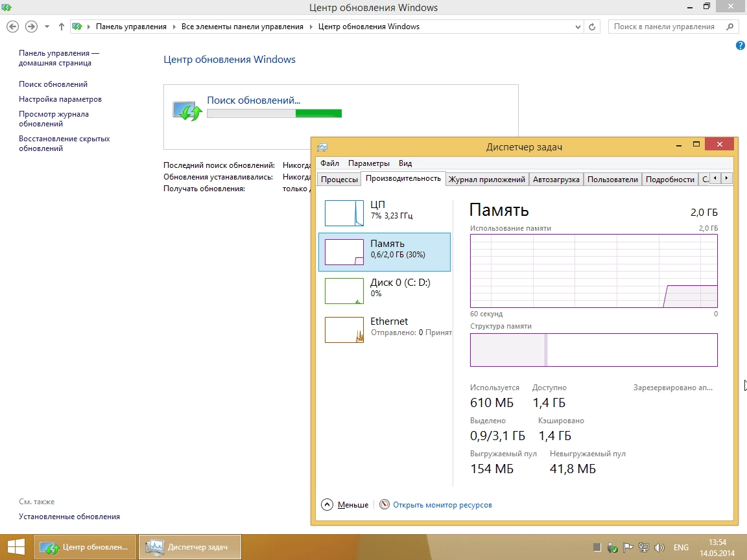Viewport: 747px width, 560px height.
Task: Click Task Manager title bar icon
Action: [322, 147]
